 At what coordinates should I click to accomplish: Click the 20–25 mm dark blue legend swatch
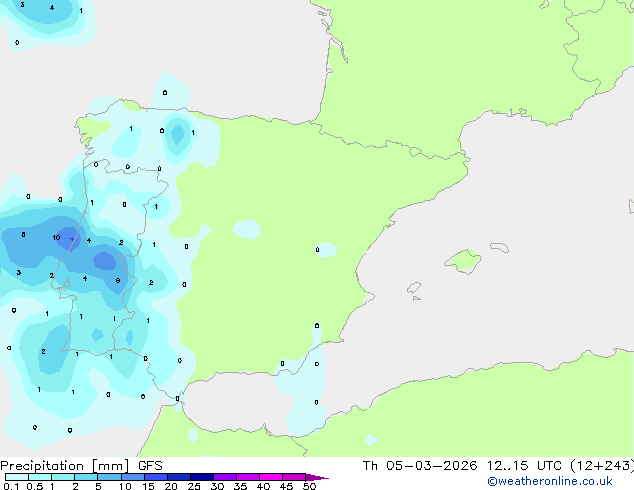point(179,477)
